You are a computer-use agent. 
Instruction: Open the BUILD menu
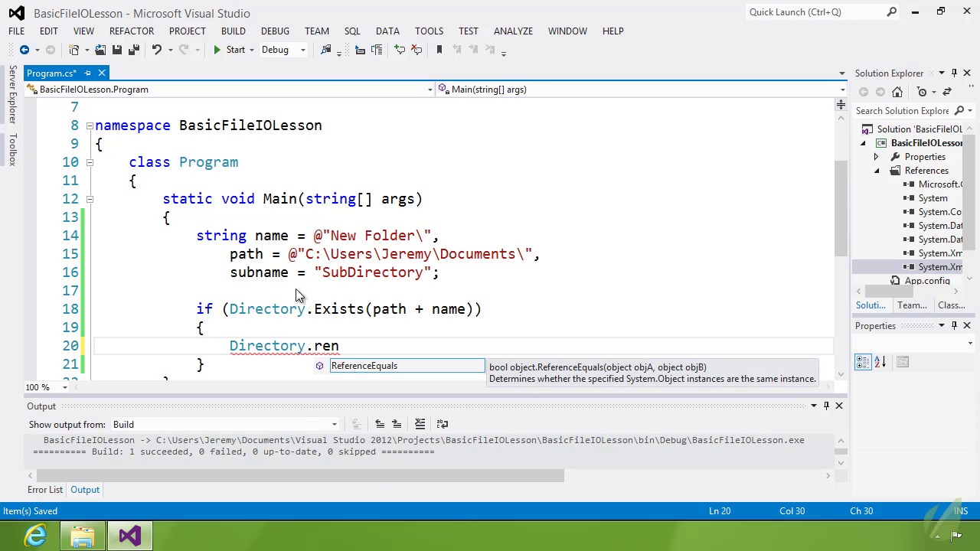tap(234, 31)
